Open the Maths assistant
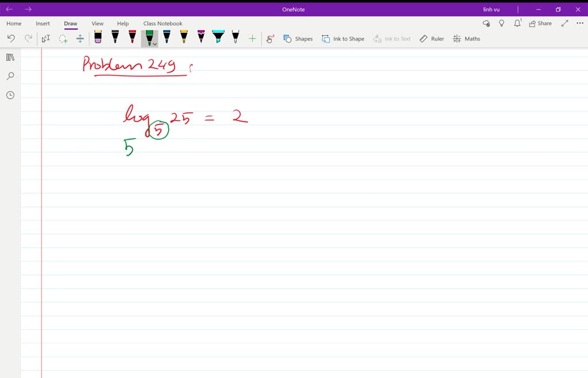588x378 pixels. pyautogui.click(x=466, y=38)
